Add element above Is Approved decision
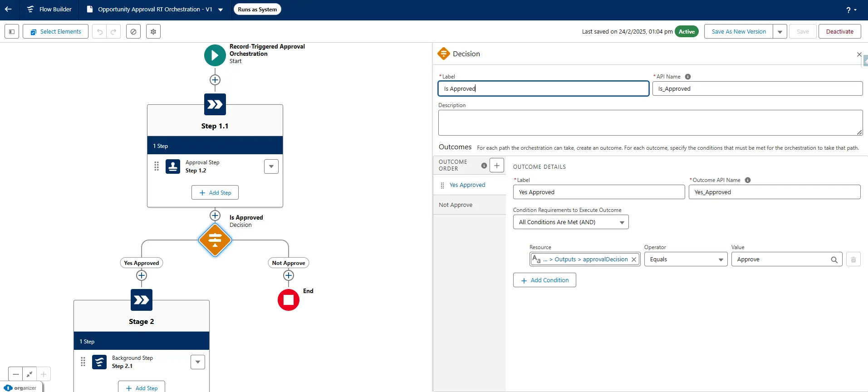The image size is (868, 392). click(x=215, y=216)
